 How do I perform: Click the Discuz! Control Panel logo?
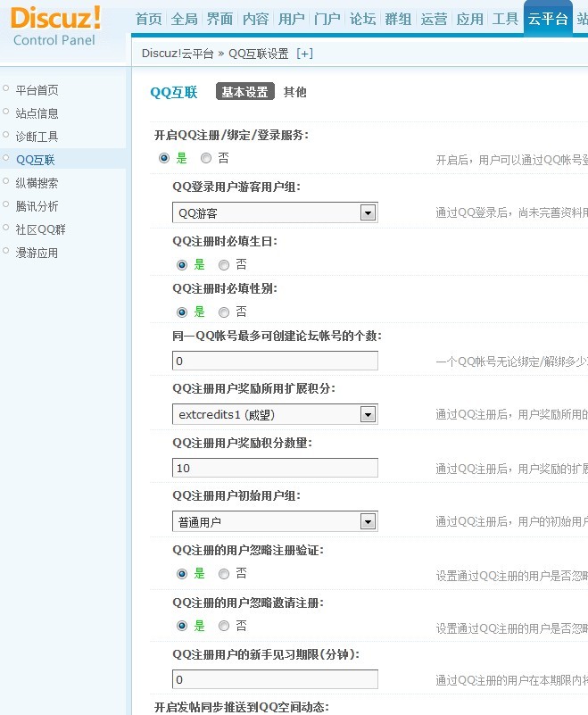click(x=55, y=27)
